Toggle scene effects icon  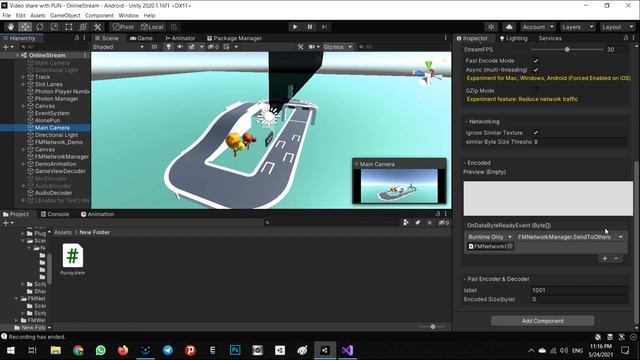[x=191, y=47]
